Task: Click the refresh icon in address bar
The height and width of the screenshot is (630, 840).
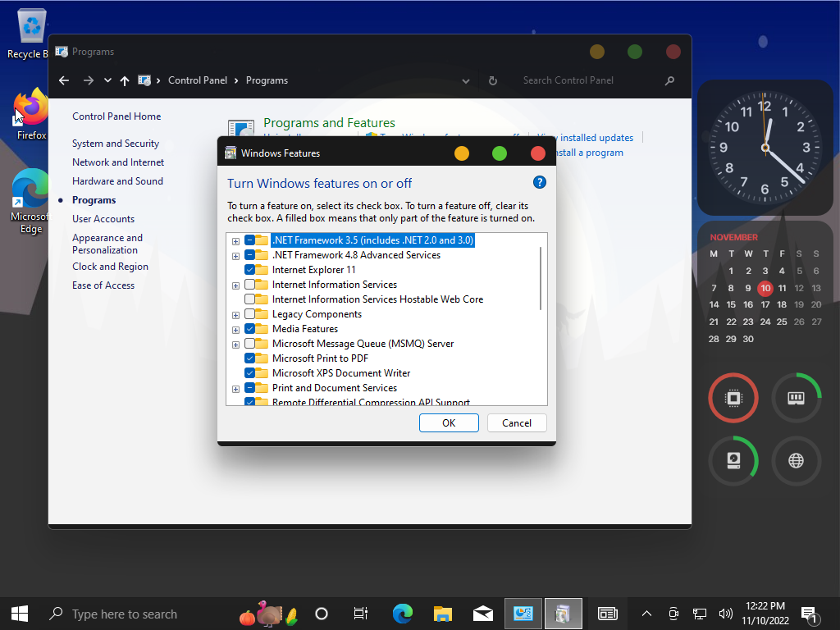Action: 493,80
